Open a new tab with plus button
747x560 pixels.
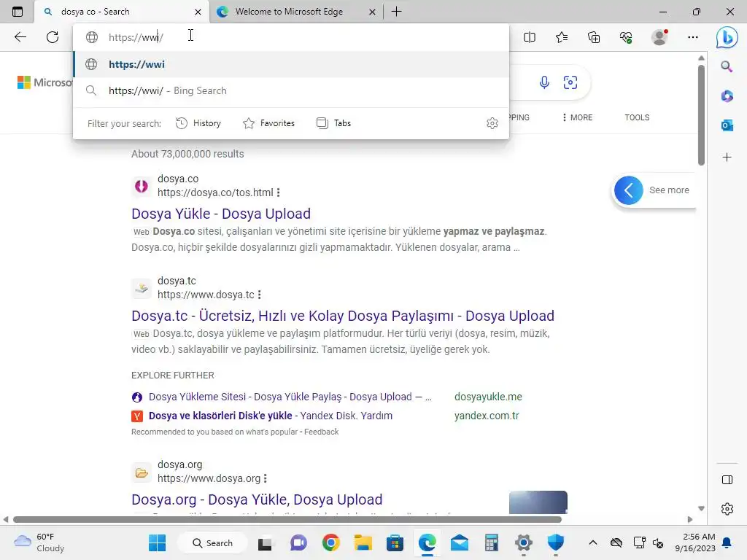[396, 12]
